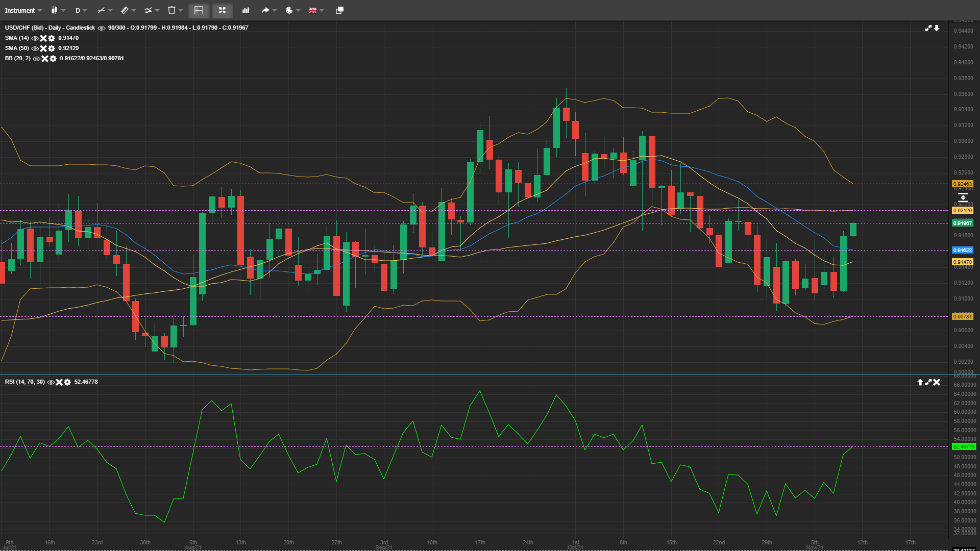980x551 pixels.
Task: Open the Instrument dropdown menu
Action: point(23,10)
